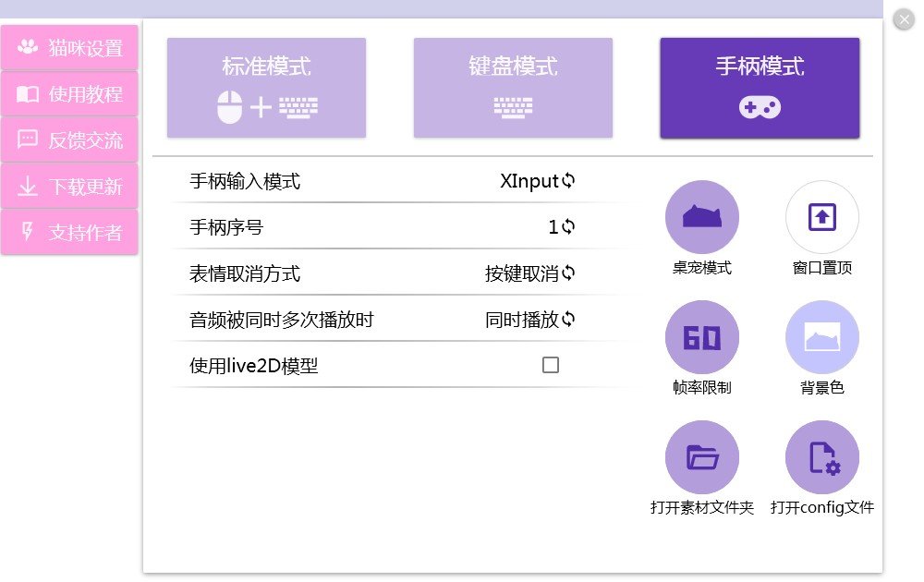924x582 pixels.
Task: Switch the 同时播放 audio playback option
Action: pos(568,320)
